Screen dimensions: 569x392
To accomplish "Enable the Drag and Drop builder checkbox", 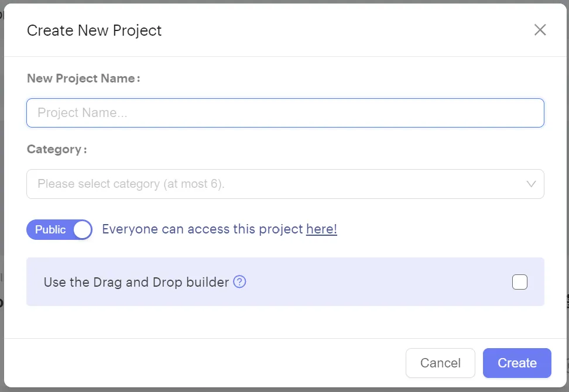I will click(520, 282).
